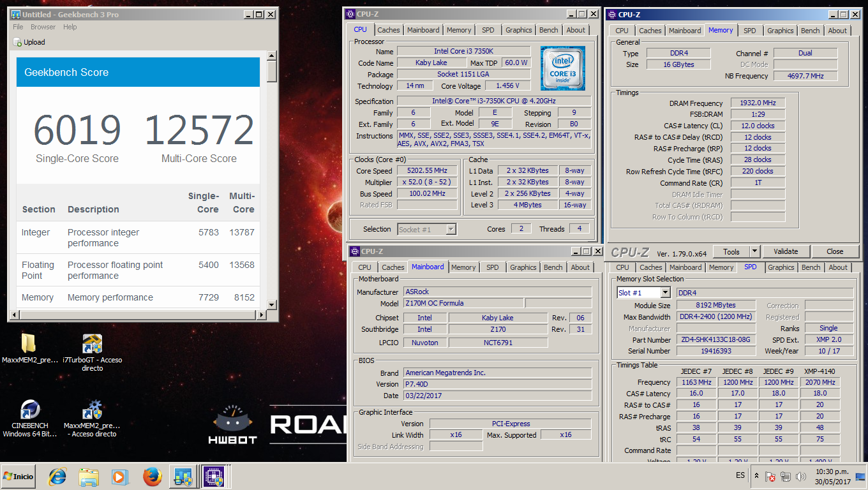Viewport: 868px width, 490px height.
Task: Click the CPU-Z taskbar button
Action: click(x=213, y=477)
